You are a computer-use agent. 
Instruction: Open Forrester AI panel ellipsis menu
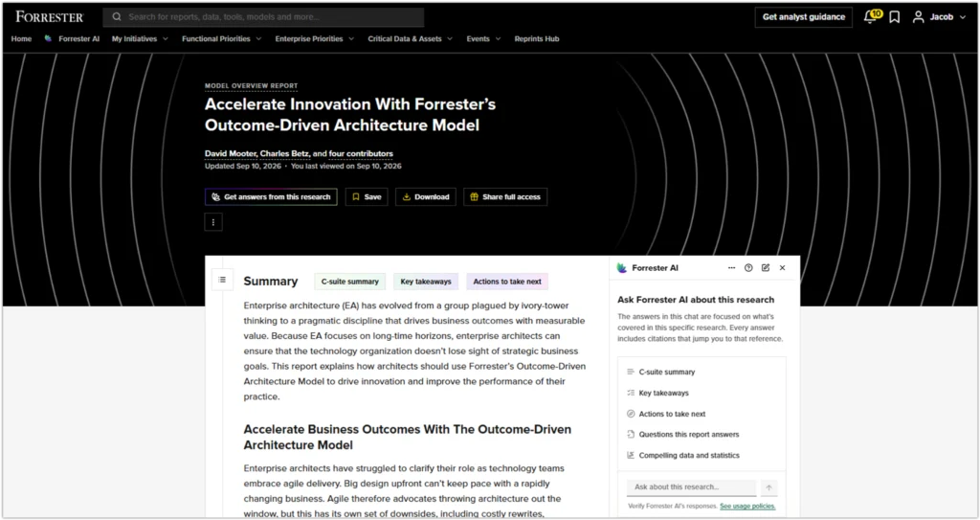click(x=731, y=268)
